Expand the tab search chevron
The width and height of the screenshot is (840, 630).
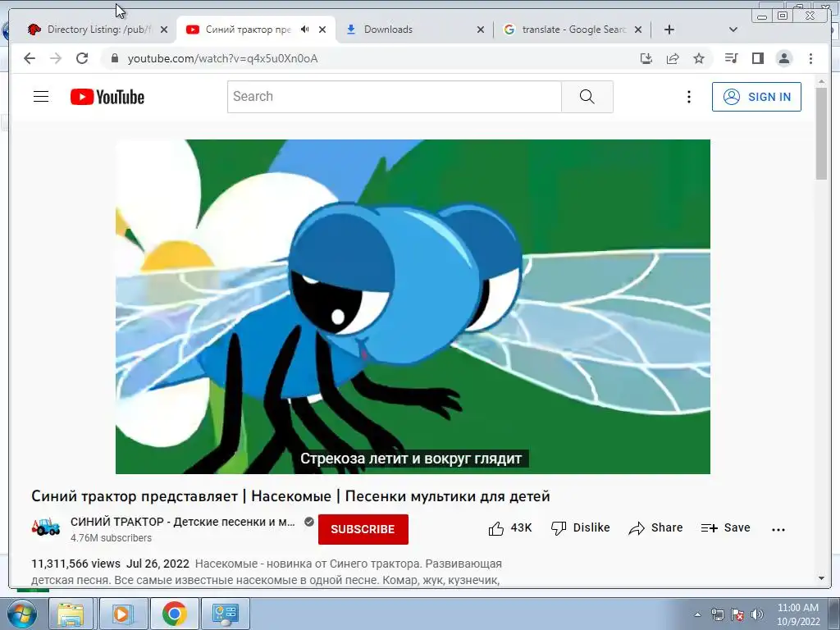[733, 30]
